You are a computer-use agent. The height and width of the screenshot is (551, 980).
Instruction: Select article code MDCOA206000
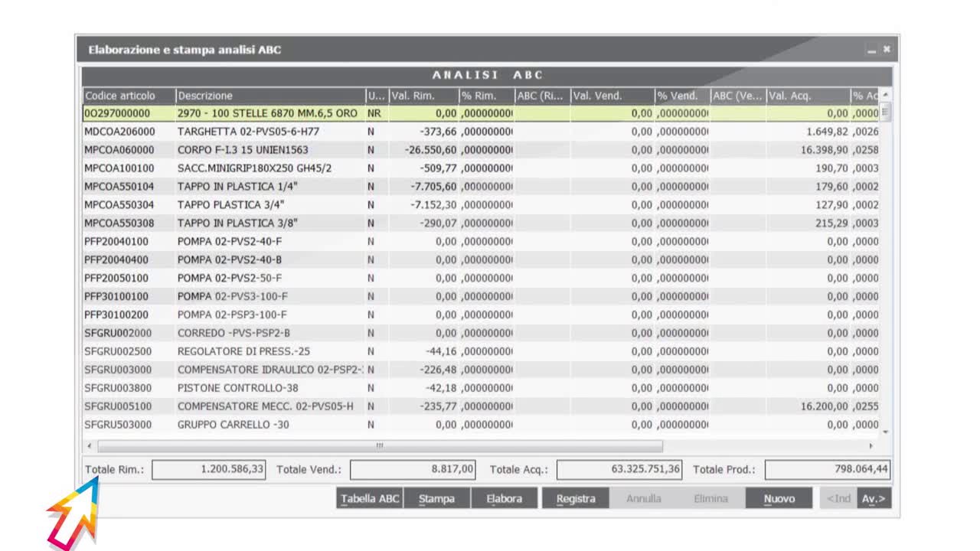tap(119, 132)
